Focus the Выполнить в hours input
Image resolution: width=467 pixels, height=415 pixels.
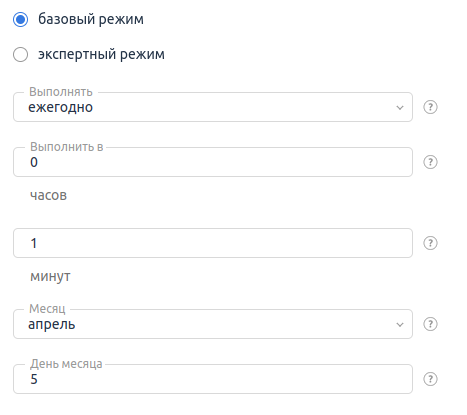click(x=213, y=162)
